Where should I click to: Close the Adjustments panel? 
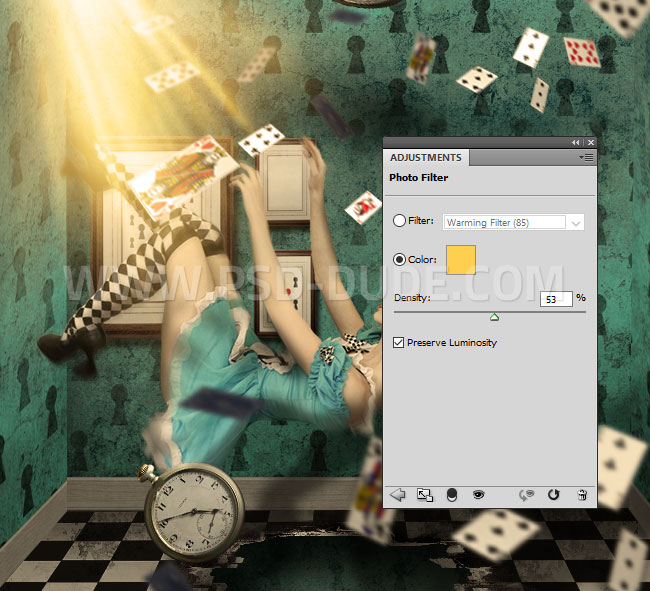point(591,143)
